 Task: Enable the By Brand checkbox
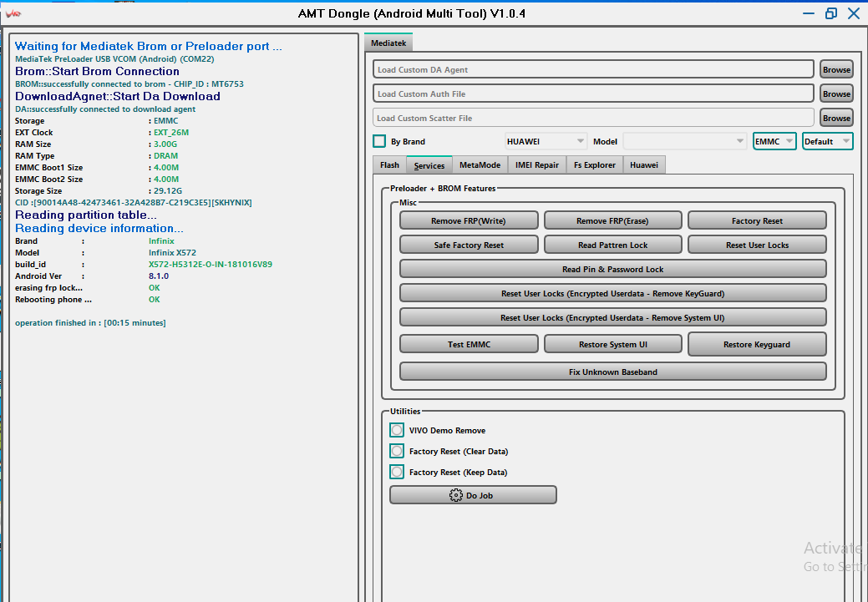(379, 141)
